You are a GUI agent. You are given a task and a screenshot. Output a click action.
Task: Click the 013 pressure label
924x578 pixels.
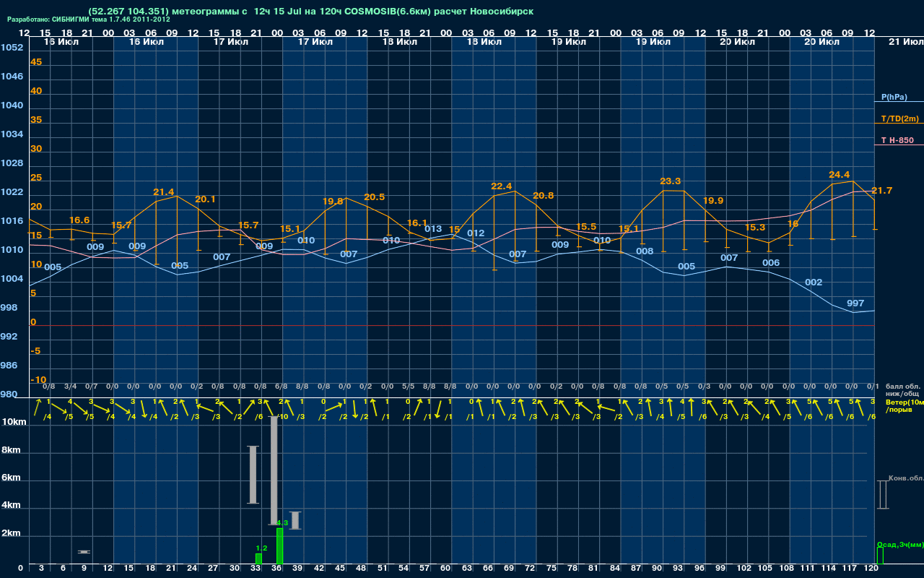pyautogui.click(x=432, y=229)
